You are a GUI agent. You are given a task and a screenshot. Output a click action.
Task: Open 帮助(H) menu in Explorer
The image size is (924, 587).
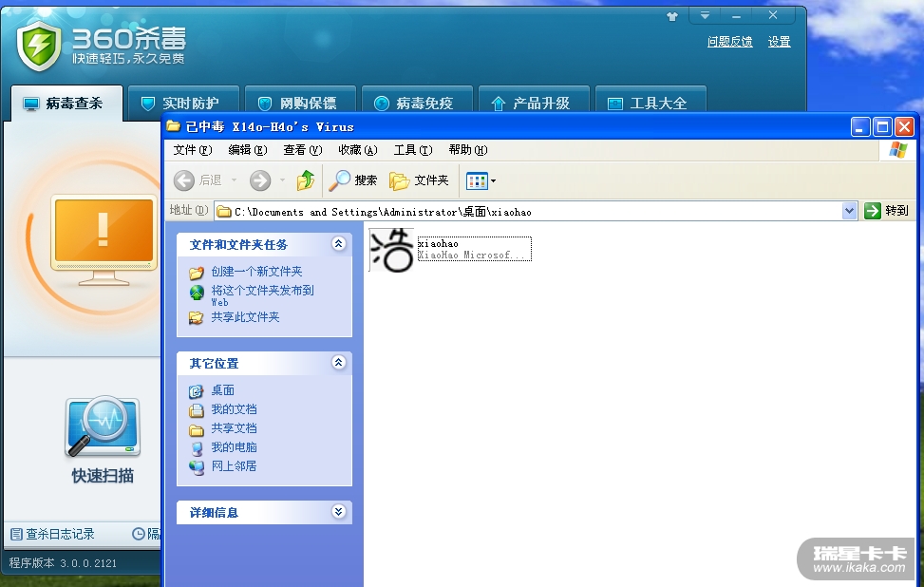tap(468, 150)
